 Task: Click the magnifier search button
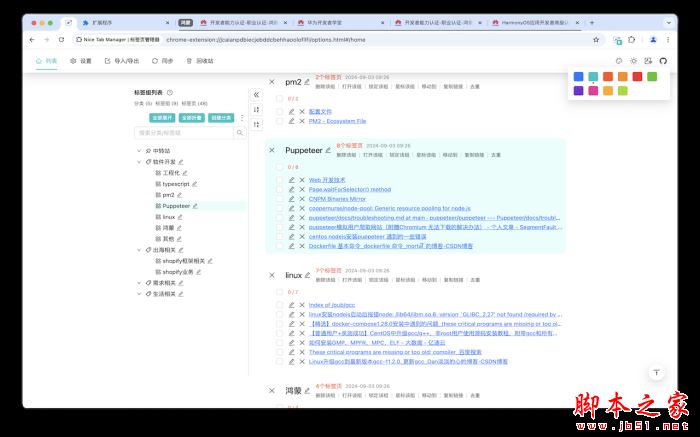click(240, 133)
